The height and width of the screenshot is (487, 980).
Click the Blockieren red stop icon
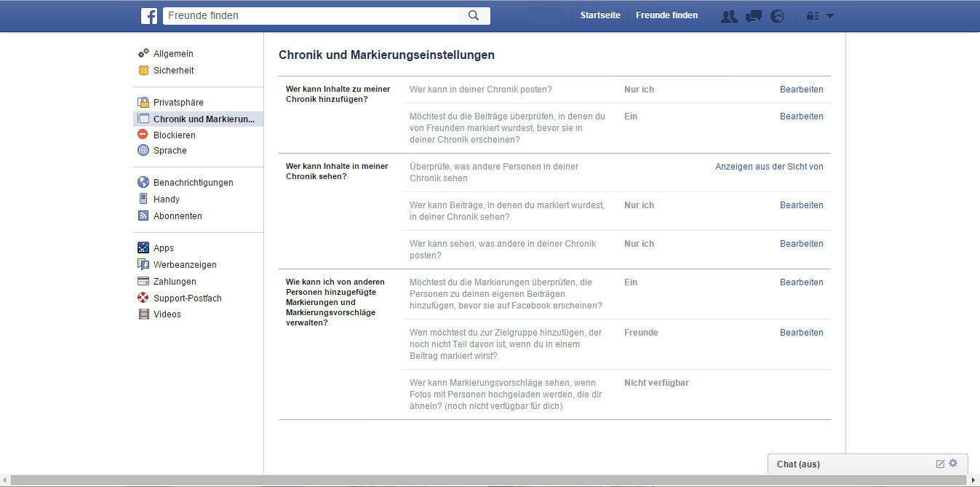pos(143,135)
